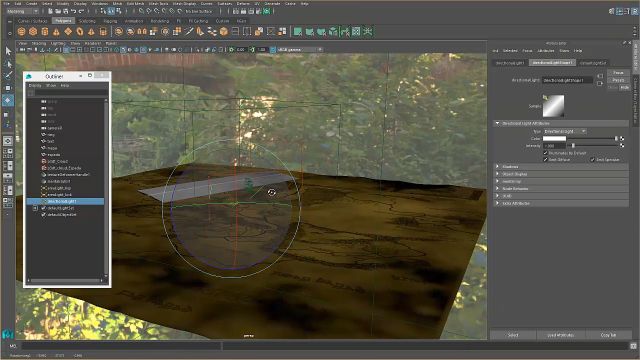Create a polygon plane from shelf
This screenshot has width=640, height=360.
coord(68,31)
